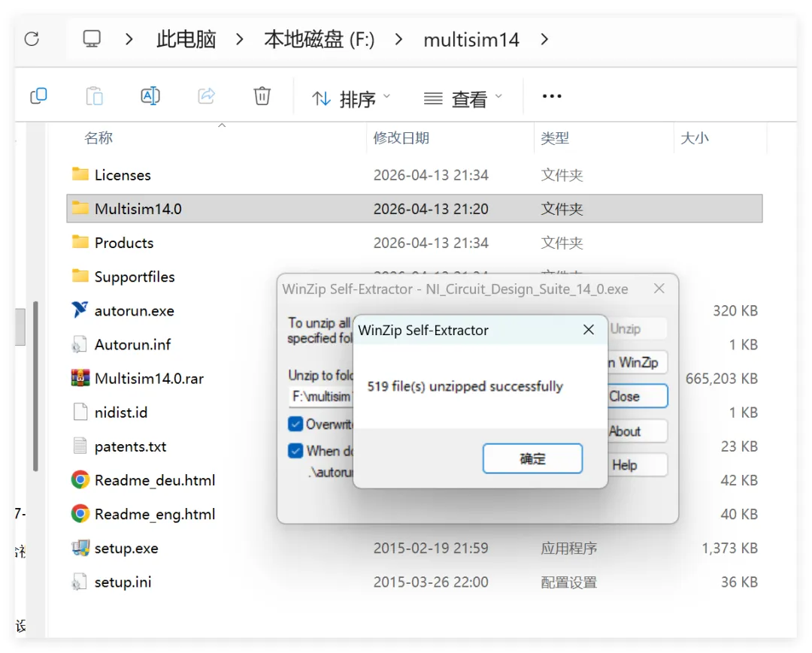
Task: Open the 查看 view dropdown
Action: click(463, 98)
